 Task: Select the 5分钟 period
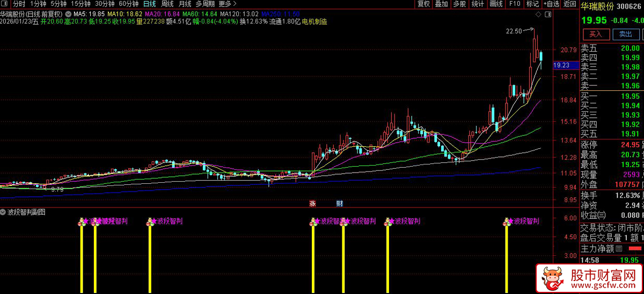[x=58, y=4]
